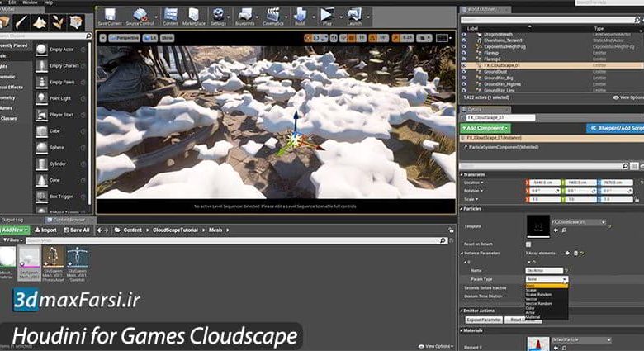The width and height of the screenshot is (644, 351).
Task: Open the Cinematics toolbar icon
Action: click(x=272, y=15)
